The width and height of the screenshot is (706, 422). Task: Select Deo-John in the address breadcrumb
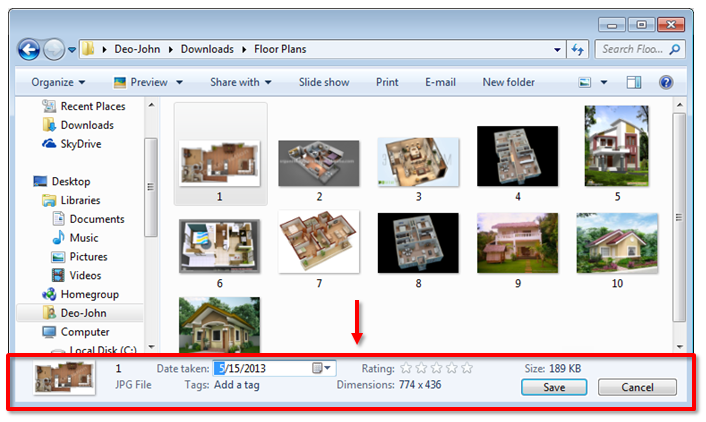pyautogui.click(x=137, y=49)
